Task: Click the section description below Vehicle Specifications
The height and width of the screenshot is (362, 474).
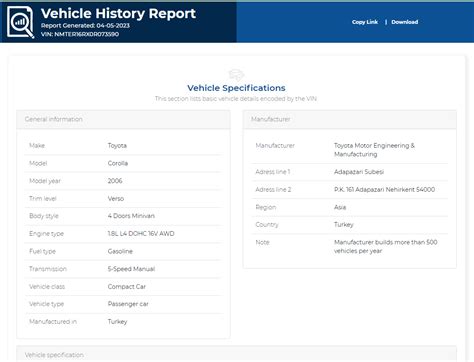Action: (x=236, y=99)
